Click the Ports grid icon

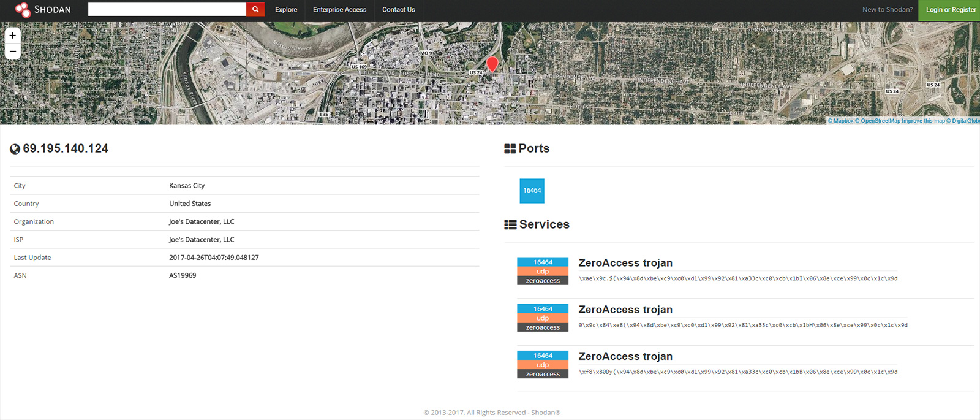click(510, 149)
